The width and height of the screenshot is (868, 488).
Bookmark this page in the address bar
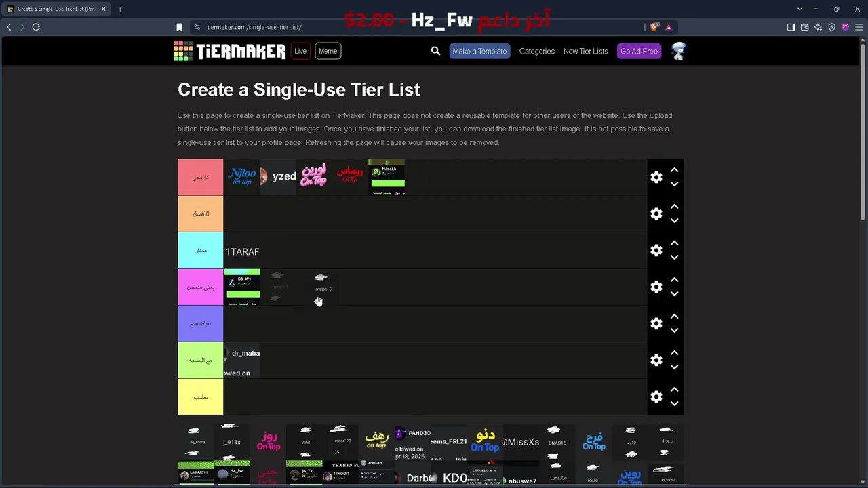click(179, 27)
